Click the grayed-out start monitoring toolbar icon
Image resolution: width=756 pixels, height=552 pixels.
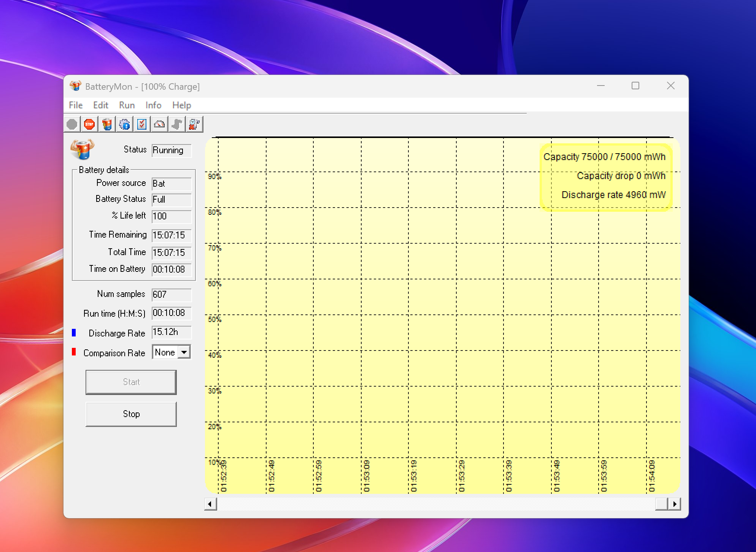[x=72, y=124]
